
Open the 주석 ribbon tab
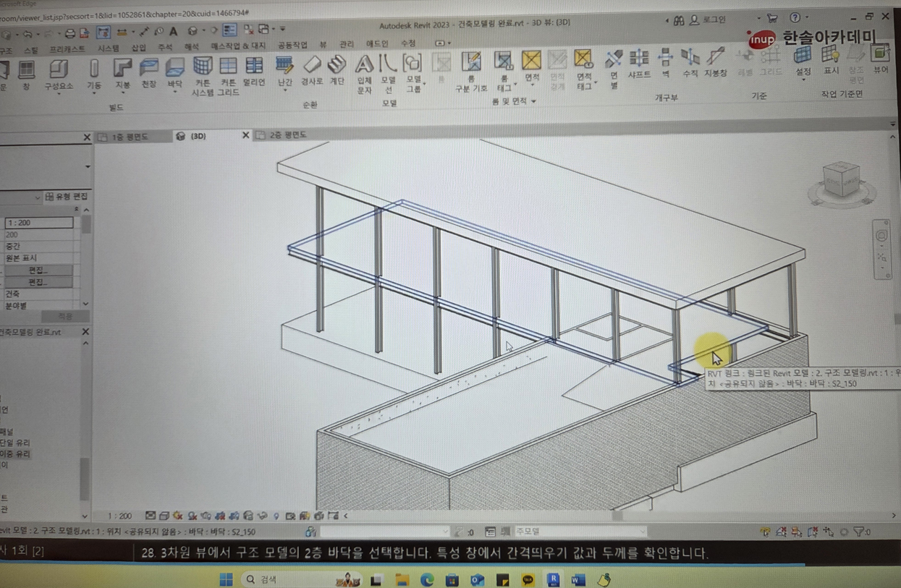(x=165, y=47)
